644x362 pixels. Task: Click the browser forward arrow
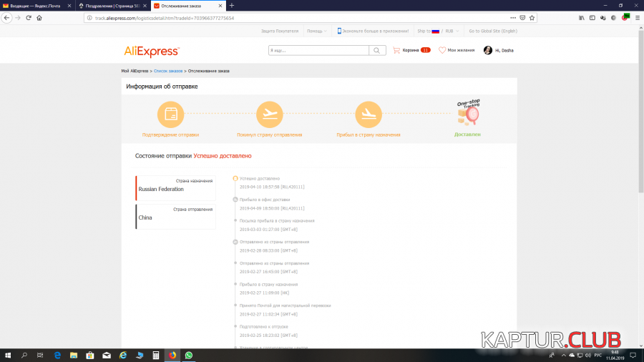18,18
